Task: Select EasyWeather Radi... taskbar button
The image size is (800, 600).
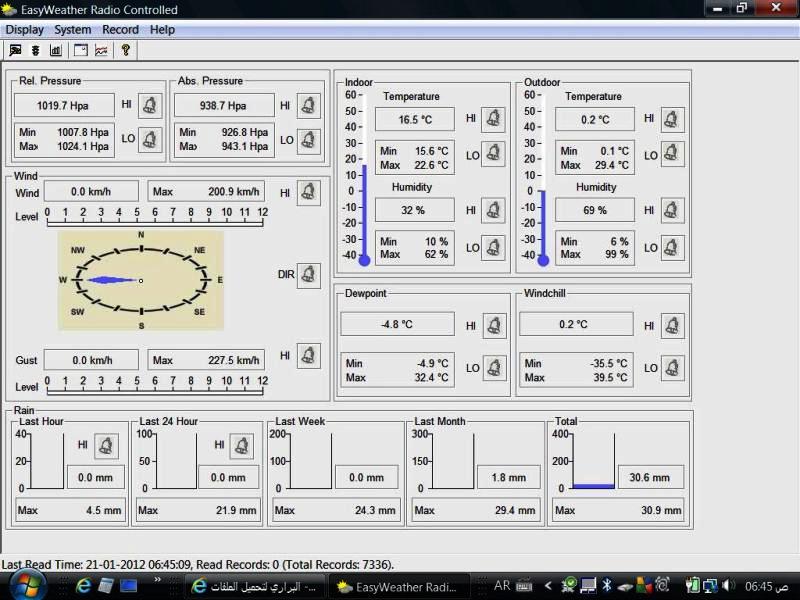Action: point(399,587)
